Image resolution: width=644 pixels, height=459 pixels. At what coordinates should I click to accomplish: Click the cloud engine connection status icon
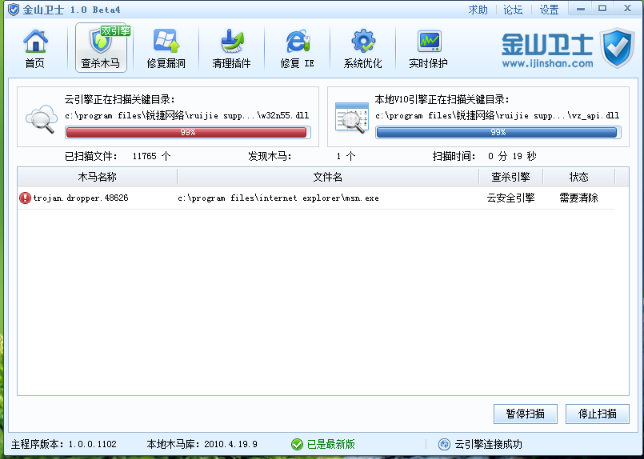tap(444, 444)
